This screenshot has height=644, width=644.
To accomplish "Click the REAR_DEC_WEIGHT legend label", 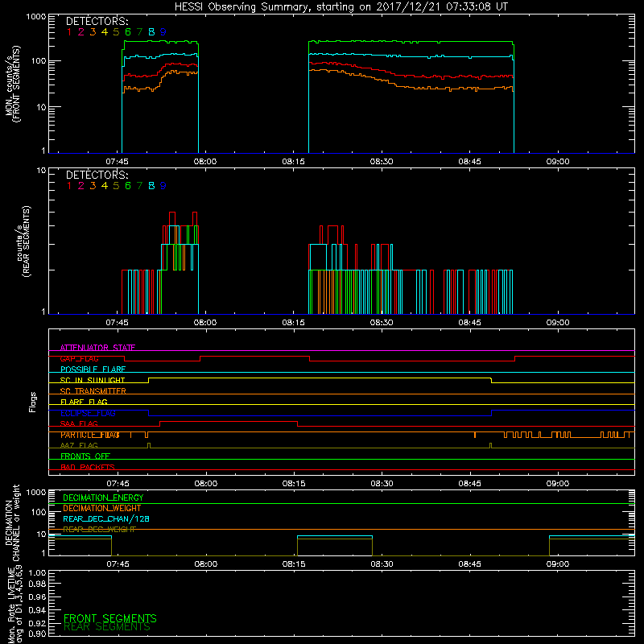I will pyautogui.click(x=99, y=530).
